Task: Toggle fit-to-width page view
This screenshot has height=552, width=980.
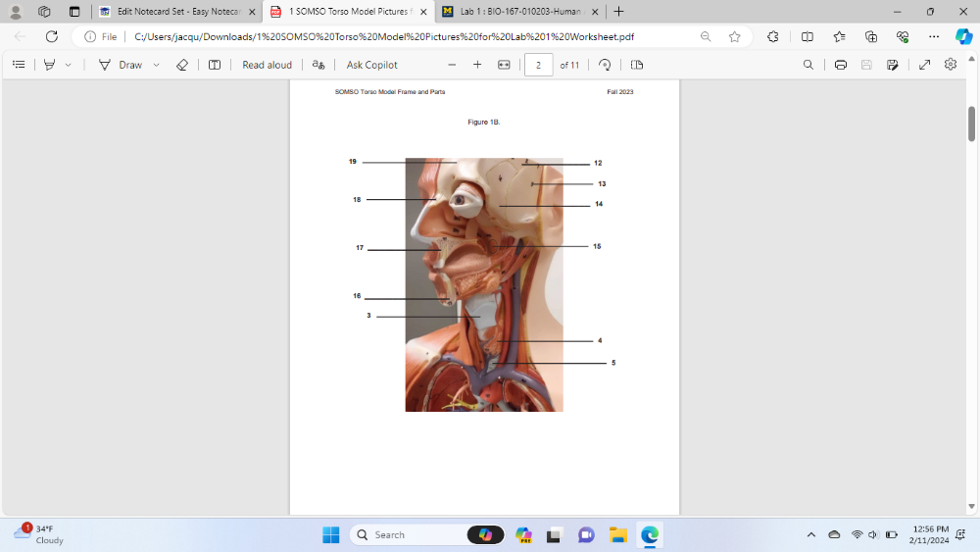Action: pos(504,65)
